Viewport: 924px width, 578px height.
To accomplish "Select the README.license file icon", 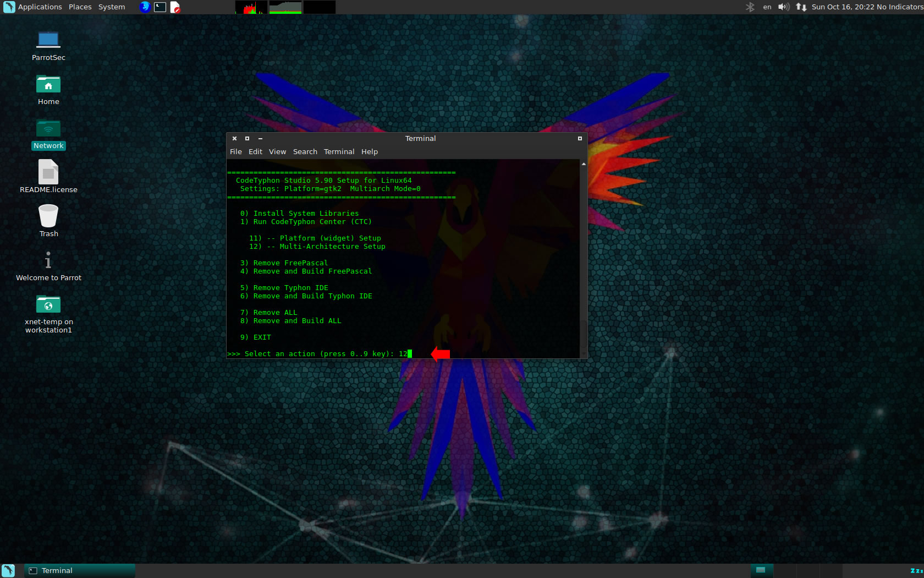I will (x=48, y=176).
